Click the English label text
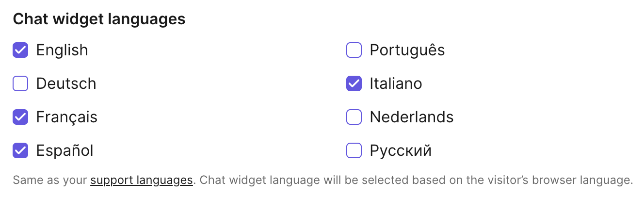 62,50
